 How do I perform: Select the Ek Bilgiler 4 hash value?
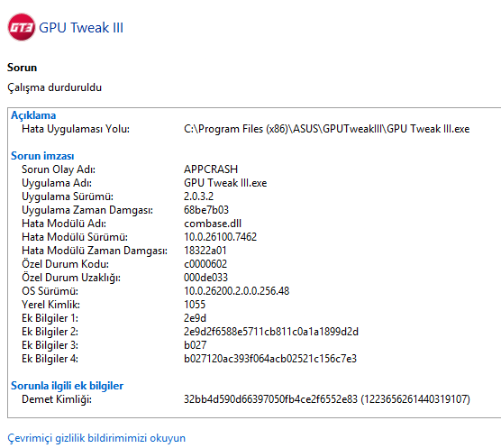(270, 359)
